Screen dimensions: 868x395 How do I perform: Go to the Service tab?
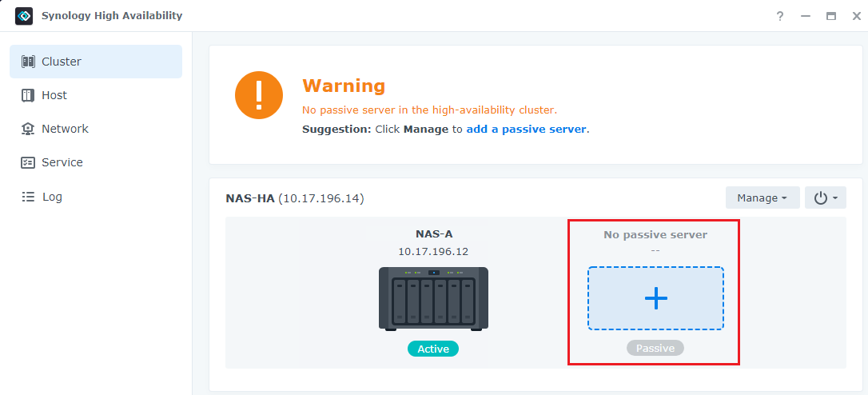click(x=62, y=162)
